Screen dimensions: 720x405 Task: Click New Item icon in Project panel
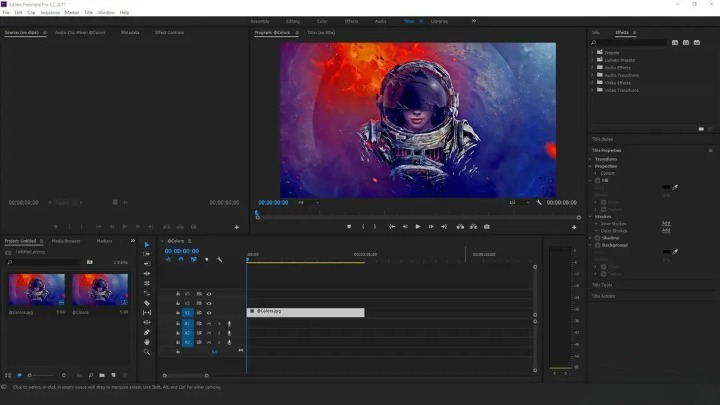[x=113, y=376]
